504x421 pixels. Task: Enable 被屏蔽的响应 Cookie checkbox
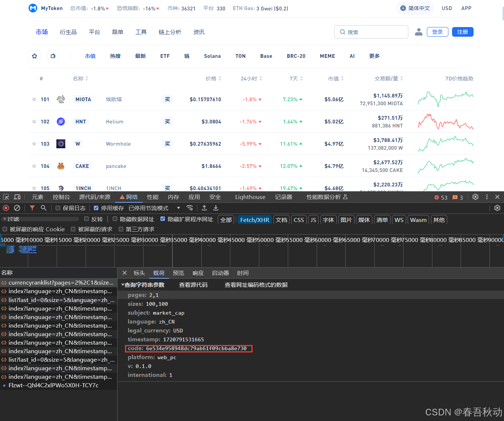[5, 229]
